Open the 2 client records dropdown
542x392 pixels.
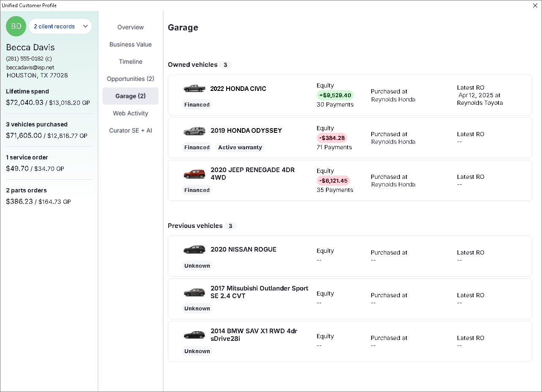tap(60, 26)
